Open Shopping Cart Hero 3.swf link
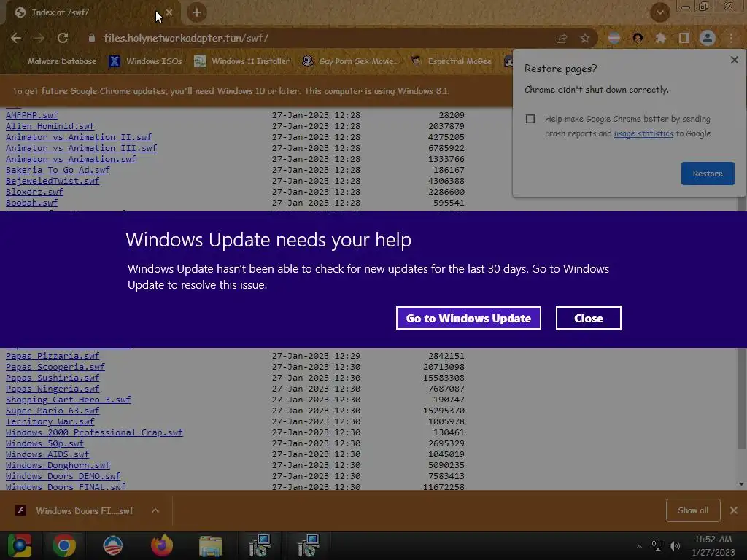 click(x=68, y=400)
